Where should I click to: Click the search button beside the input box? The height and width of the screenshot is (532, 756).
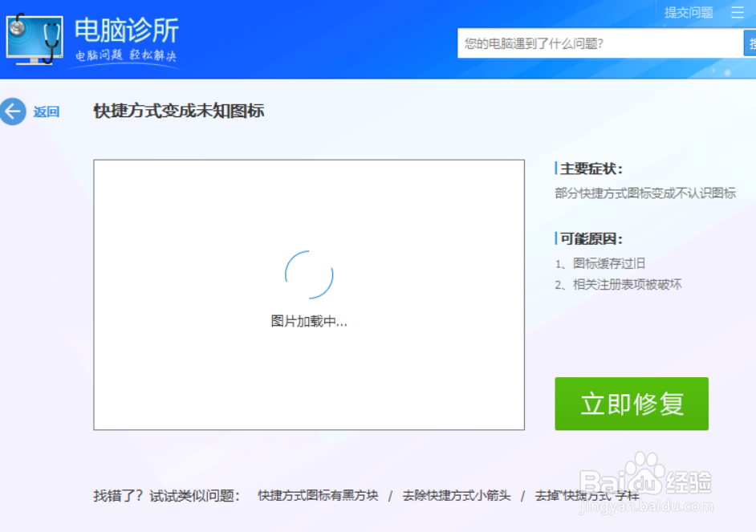click(x=751, y=43)
